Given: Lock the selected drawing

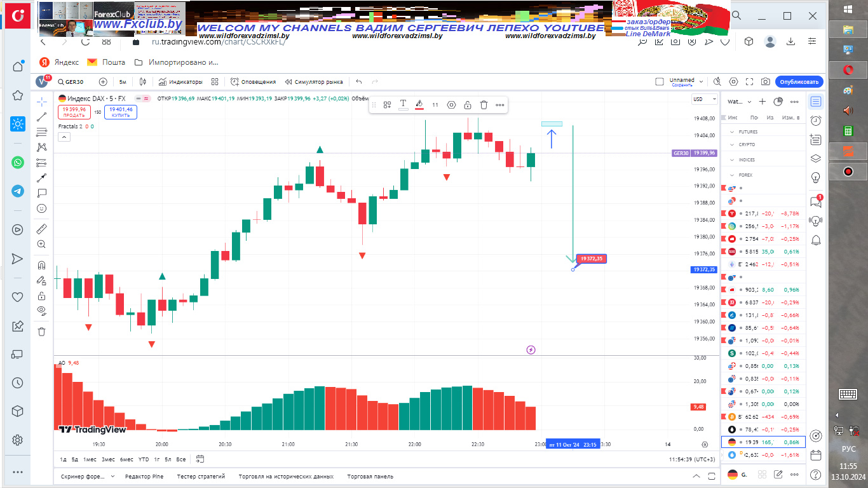Looking at the screenshot, I should click(468, 105).
